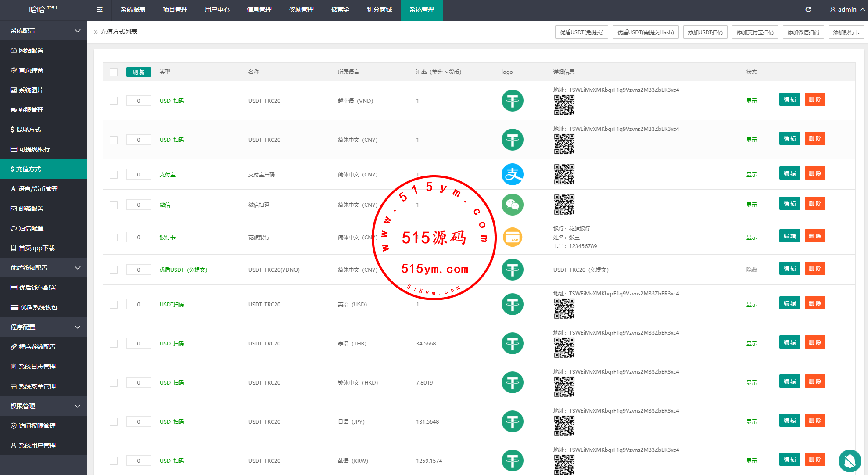
Task: Tick the checkbox for the 银行卡 row
Action: [x=114, y=237]
